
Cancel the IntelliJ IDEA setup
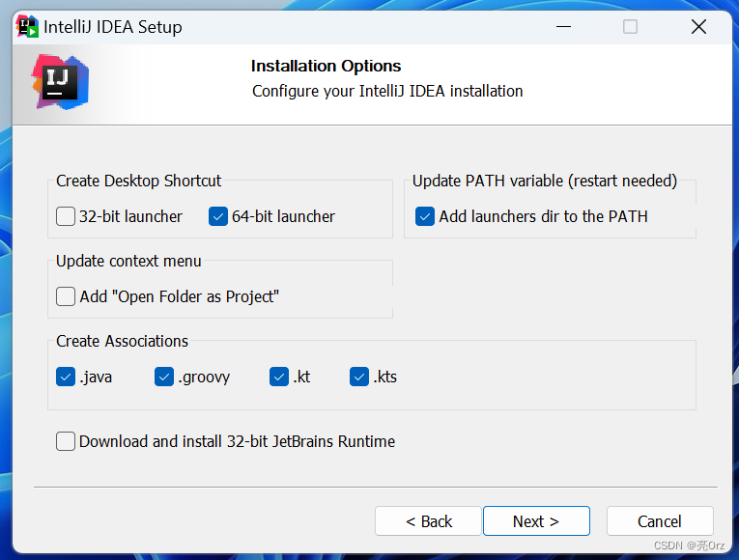tap(660, 521)
